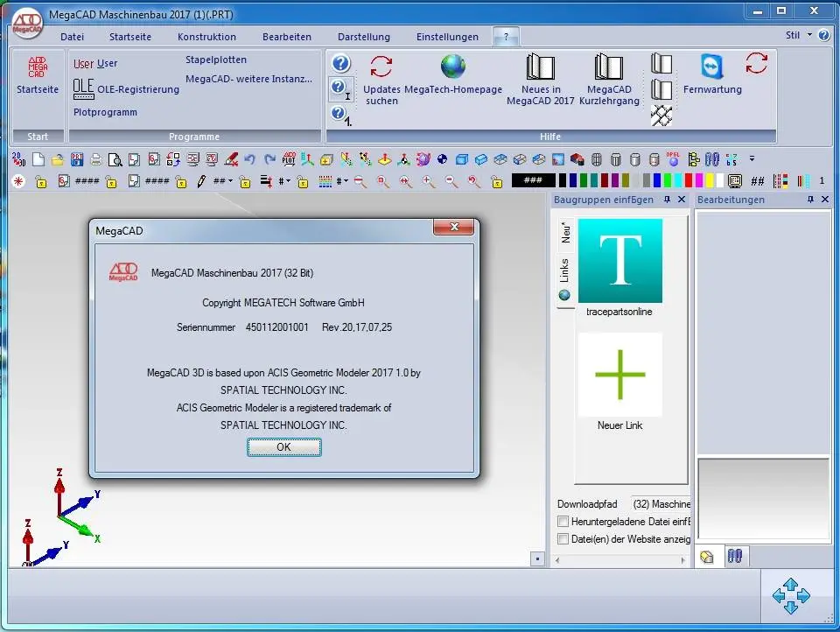The width and height of the screenshot is (840, 632).
Task: Select the red eraser delete tool
Action: 231,159
